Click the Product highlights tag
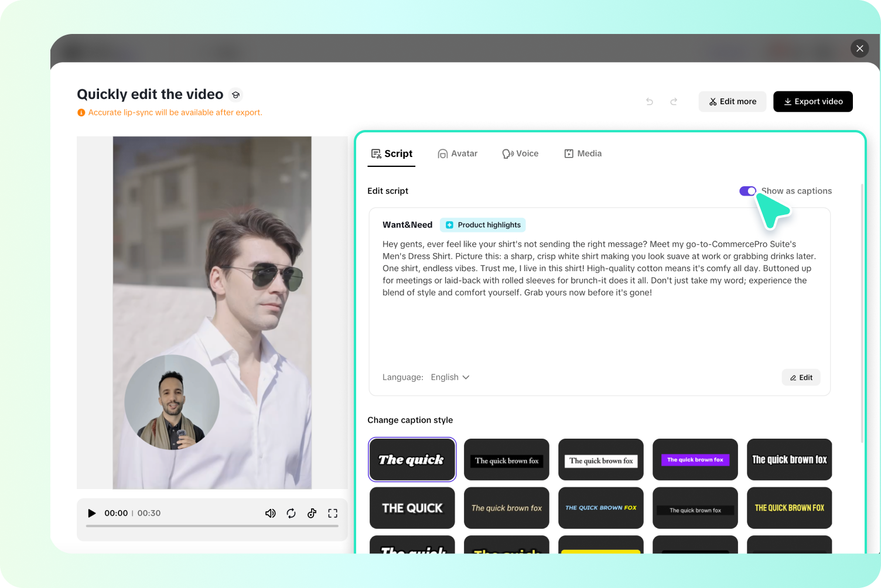This screenshot has height=588, width=881. 483,225
